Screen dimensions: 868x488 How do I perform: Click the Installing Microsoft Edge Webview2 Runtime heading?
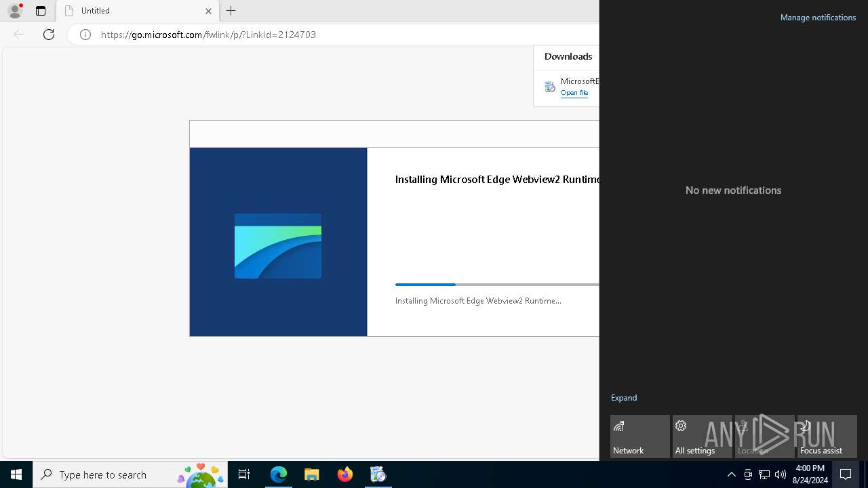[x=497, y=180]
